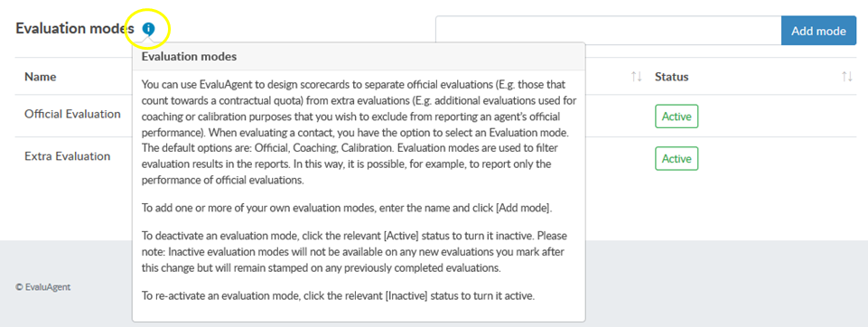Click the popover pointer arrow under info icon
The width and height of the screenshot is (868, 327).
tap(148, 39)
